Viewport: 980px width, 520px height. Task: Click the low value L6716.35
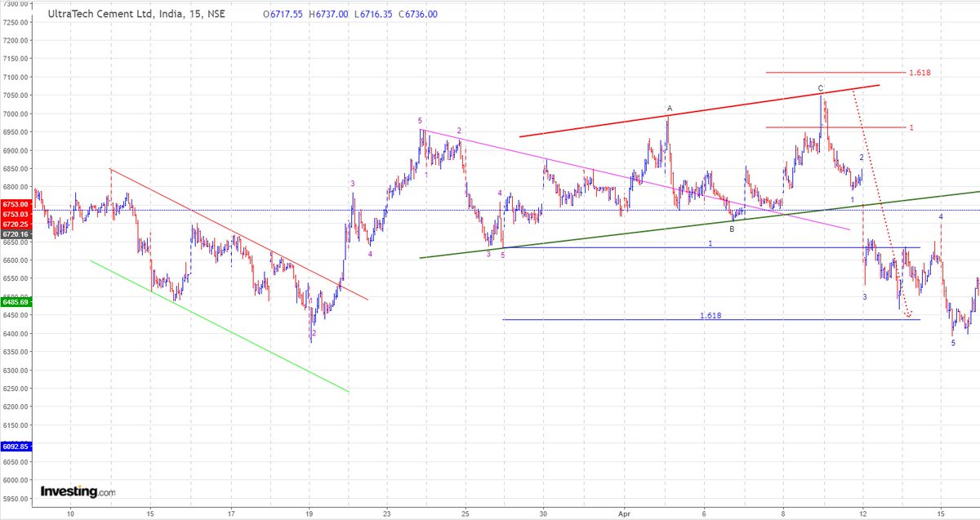pyautogui.click(x=373, y=15)
